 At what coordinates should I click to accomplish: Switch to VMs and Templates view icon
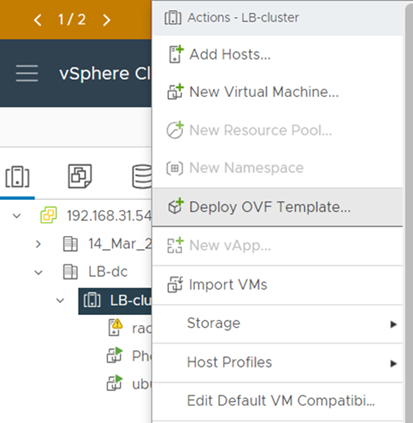tap(80, 176)
